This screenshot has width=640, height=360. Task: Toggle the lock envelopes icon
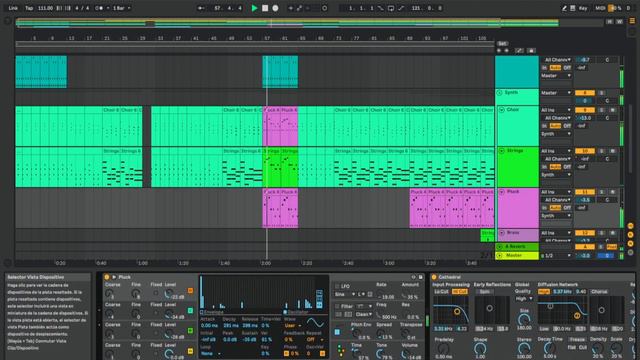(531, 51)
